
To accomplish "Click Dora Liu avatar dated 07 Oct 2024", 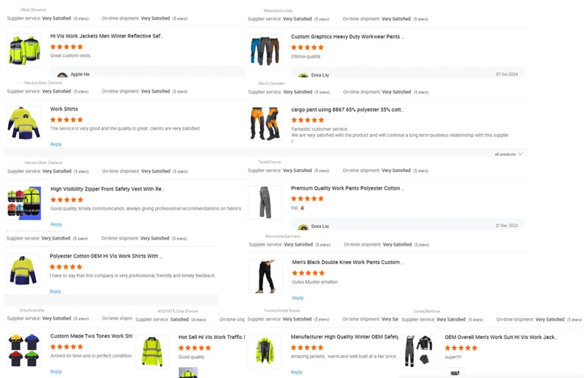I will tap(304, 76).
